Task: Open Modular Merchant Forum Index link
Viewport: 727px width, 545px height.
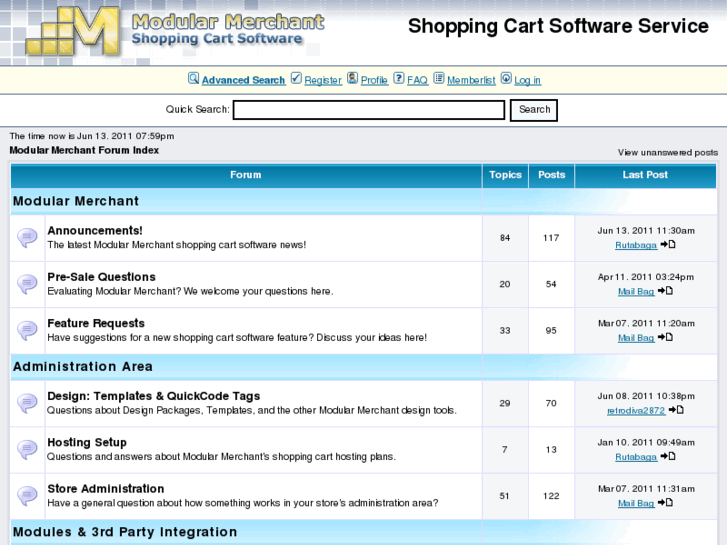Action: tap(84, 150)
